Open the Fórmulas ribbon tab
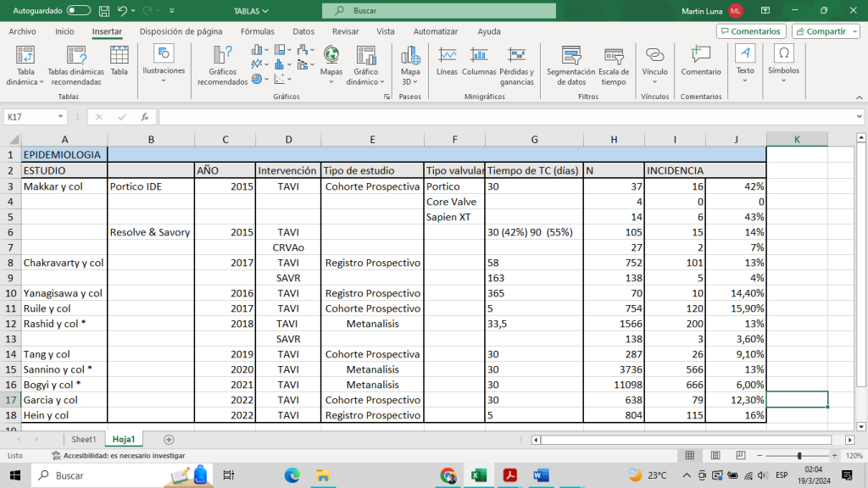The image size is (868, 488). [257, 31]
